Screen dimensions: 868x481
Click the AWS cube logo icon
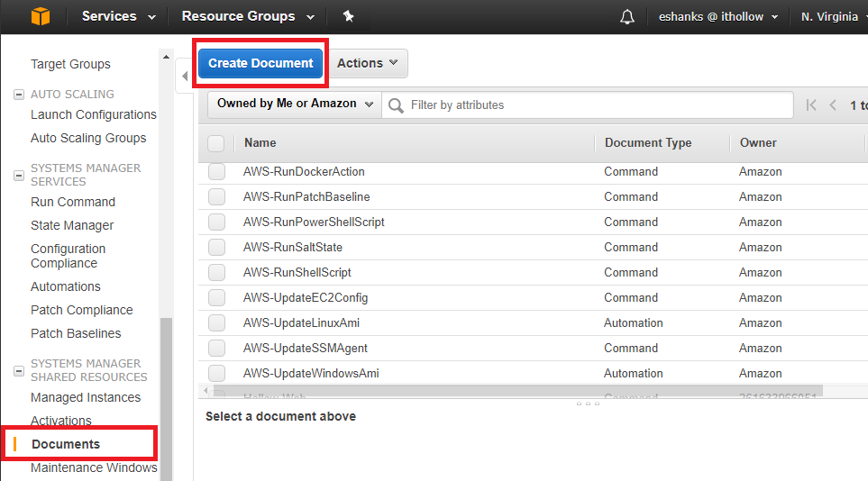coord(39,16)
